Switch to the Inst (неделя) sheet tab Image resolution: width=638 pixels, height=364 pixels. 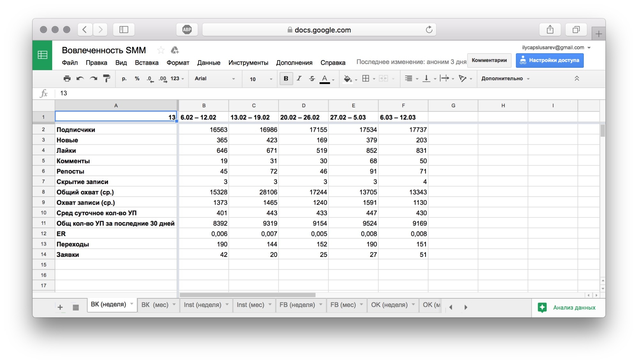click(202, 305)
